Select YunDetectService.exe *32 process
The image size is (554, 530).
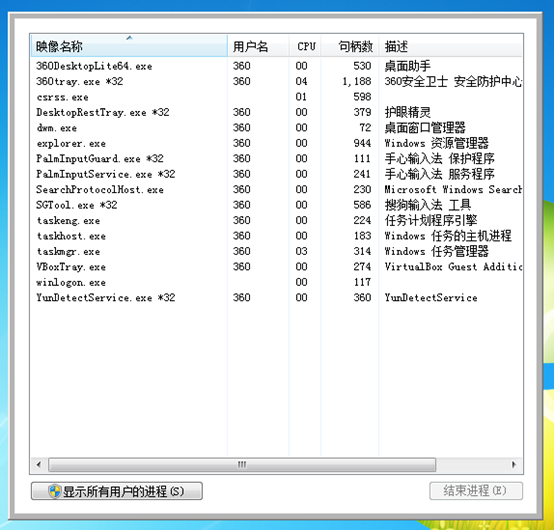[277, 298]
